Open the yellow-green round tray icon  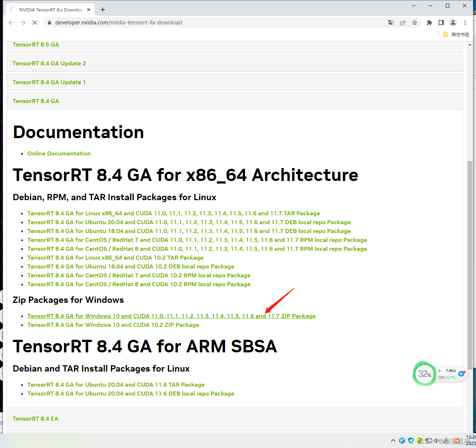click(x=420, y=441)
